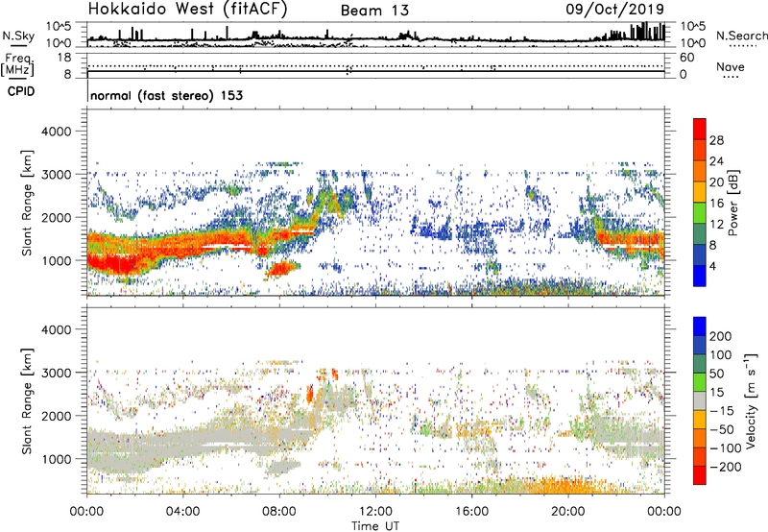Click the "16:00" time axis label

pyautogui.click(x=471, y=512)
